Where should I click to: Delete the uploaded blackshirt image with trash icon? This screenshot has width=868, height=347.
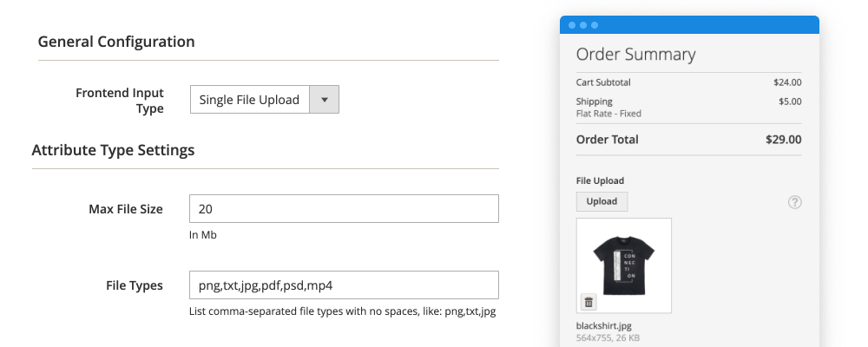coord(589,302)
